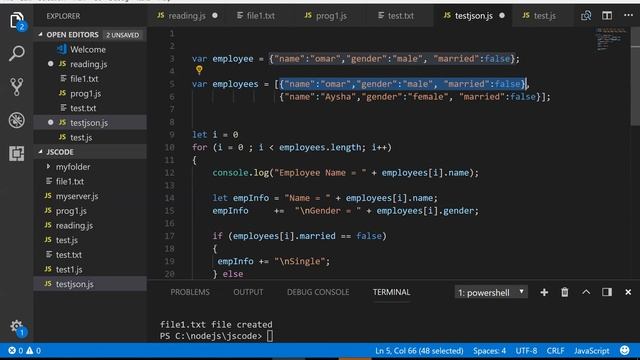The width and height of the screenshot is (640, 360).
Task: Open myserver.js in JSCODE folder
Action: tap(90, 196)
